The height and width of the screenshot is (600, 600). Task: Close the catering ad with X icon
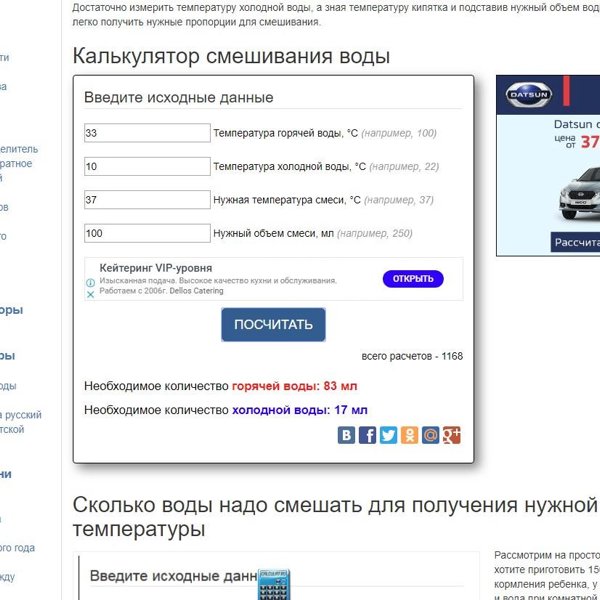(90, 295)
